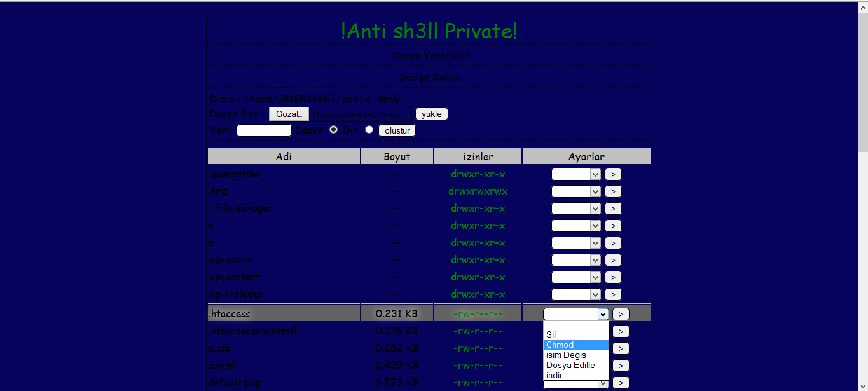Click the > go button for a.html

[x=621, y=366]
